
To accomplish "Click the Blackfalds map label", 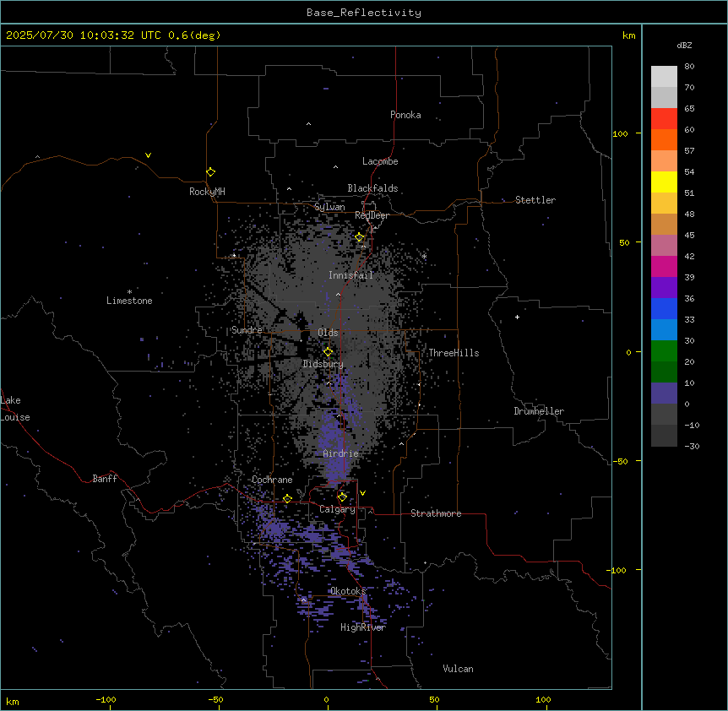I will tap(372, 188).
